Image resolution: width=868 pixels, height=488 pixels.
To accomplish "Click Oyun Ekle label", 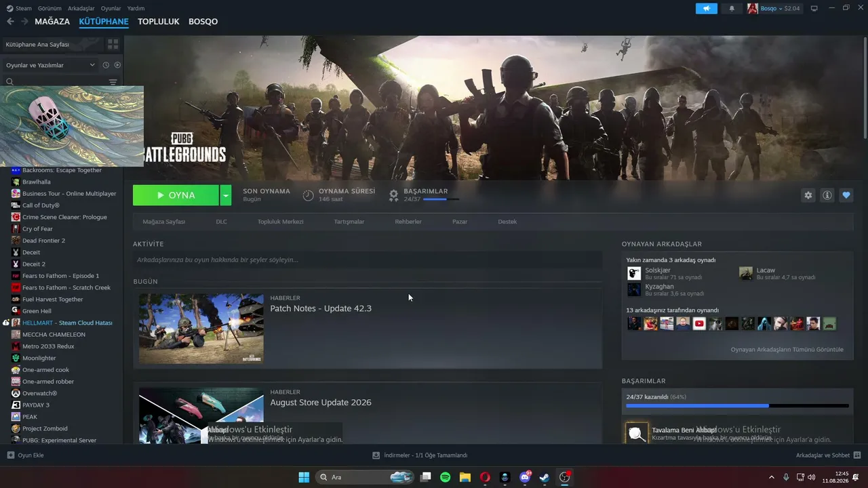I will (x=31, y=455).
